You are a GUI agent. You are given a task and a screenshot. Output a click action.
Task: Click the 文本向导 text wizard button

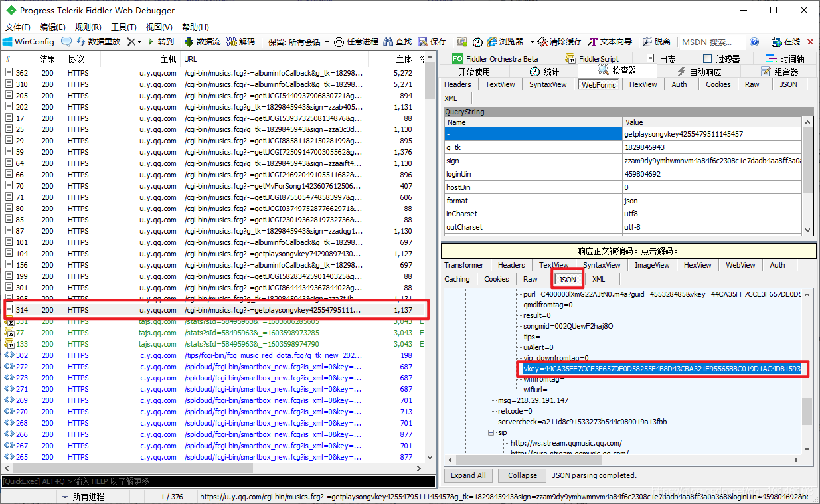610,41
